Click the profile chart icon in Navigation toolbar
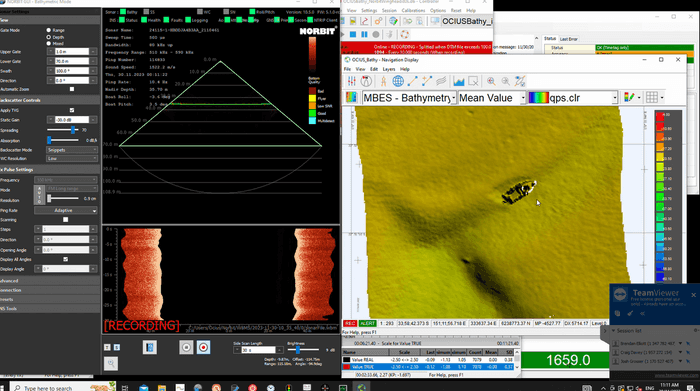 [x=459, y=81]
